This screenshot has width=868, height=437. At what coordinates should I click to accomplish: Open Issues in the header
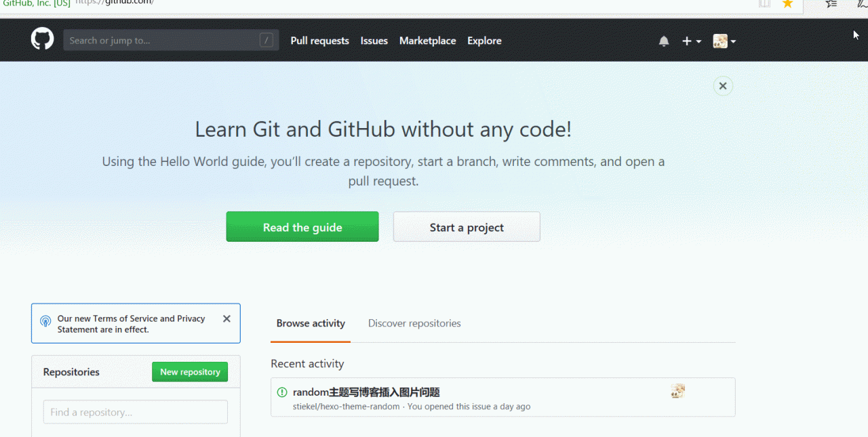point(374,41)
